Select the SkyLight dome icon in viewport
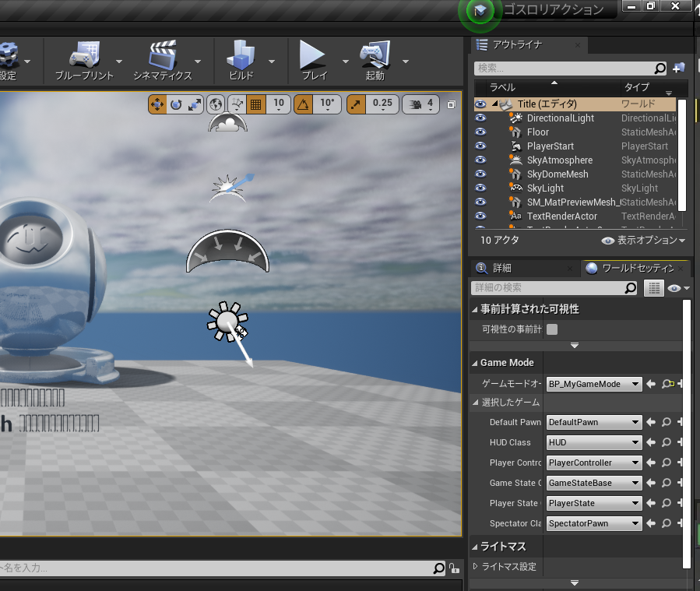The image size is (700, 591). pyautogui.click(x=227, y=252)
